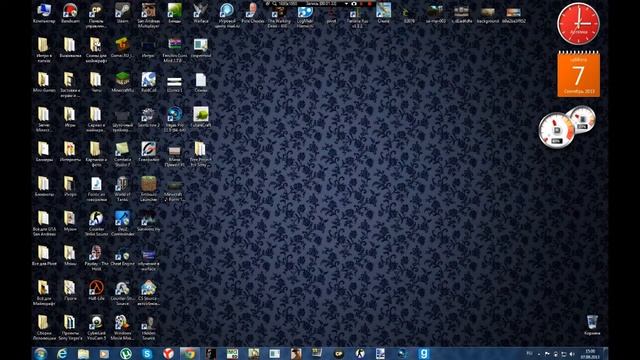Launch CyberLink YouCam 5 shortcut
Image resolution: width=640 pixels, height=360 pixels.
pos(96,327)
